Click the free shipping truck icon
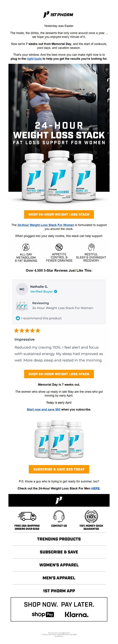Viewport: 118px width, 644px height. click(x=27, y=516)
